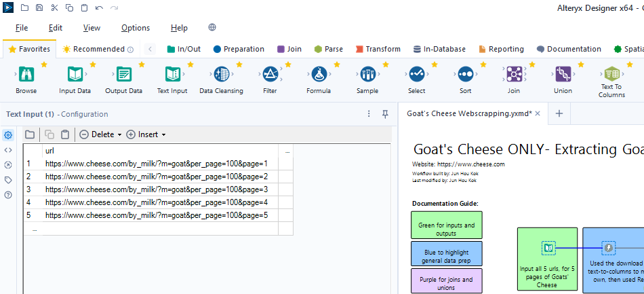Toggle favorite star on Union tool
This screenshot has width=644, height=294.
[581, 65]
